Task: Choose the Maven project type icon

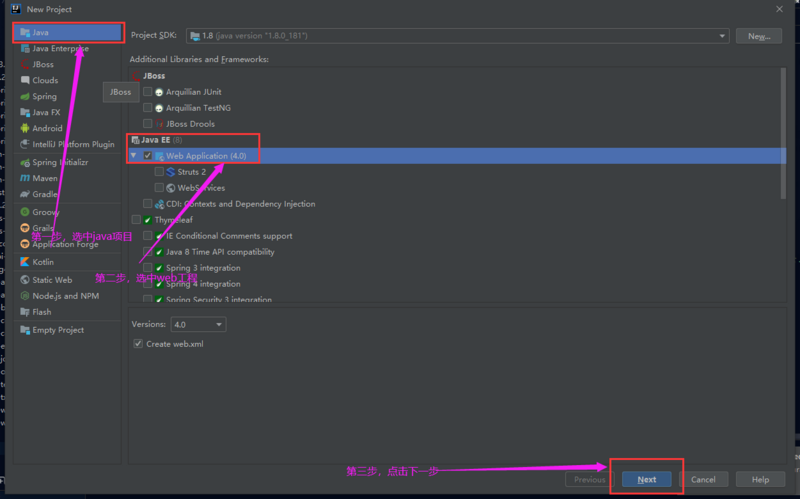Action: 24,178
